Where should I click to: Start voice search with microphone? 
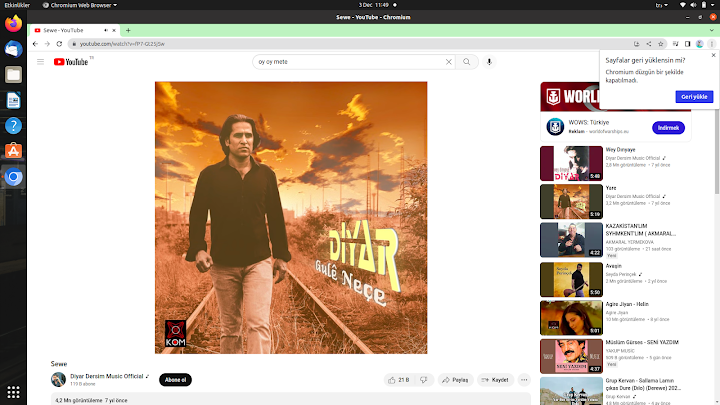pyautogui.click(x=489, y=62)
